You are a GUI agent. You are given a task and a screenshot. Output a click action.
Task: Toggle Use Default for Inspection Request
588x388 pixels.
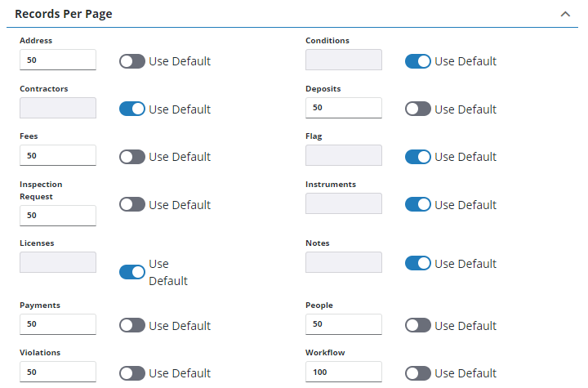click(132, 204)
